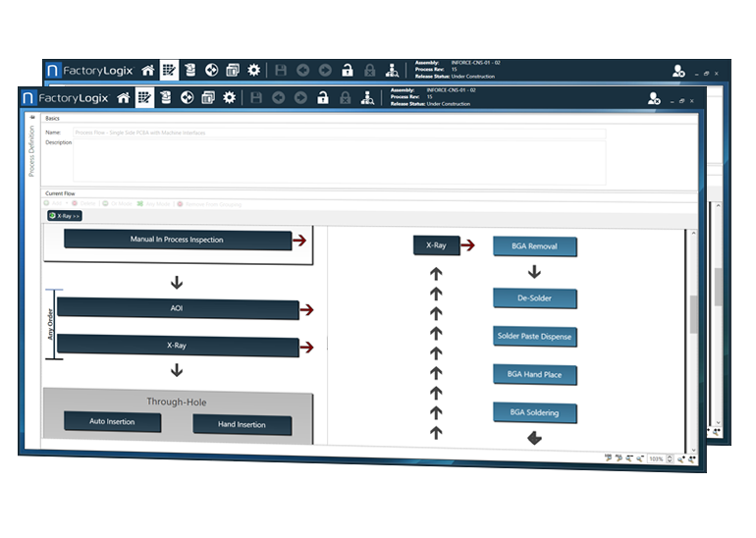The height and width of the screenshot is (538, 756).
Task: Click the circular target icon in front window
Action: pyautogui.click(x=188, y=98)
